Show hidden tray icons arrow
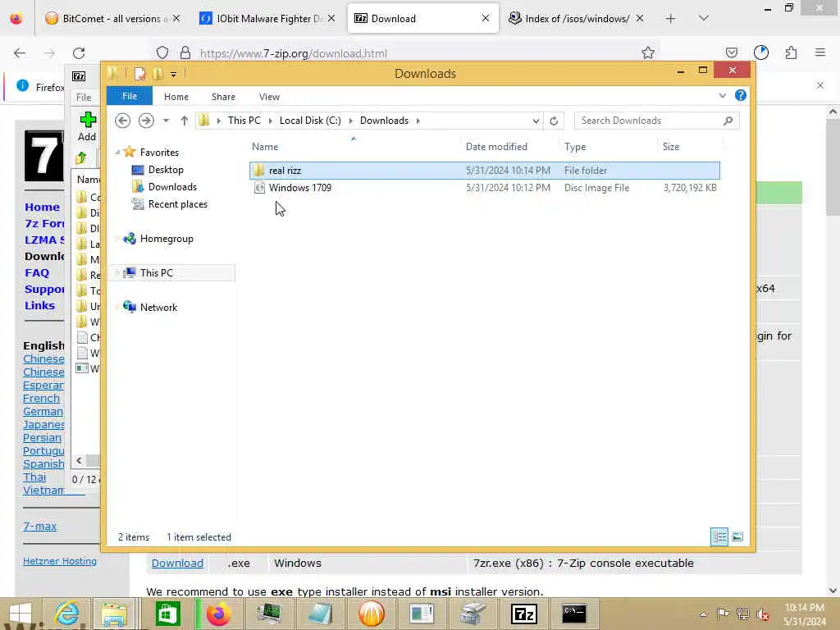The image size is (840, 630). (x=703, y=614)
